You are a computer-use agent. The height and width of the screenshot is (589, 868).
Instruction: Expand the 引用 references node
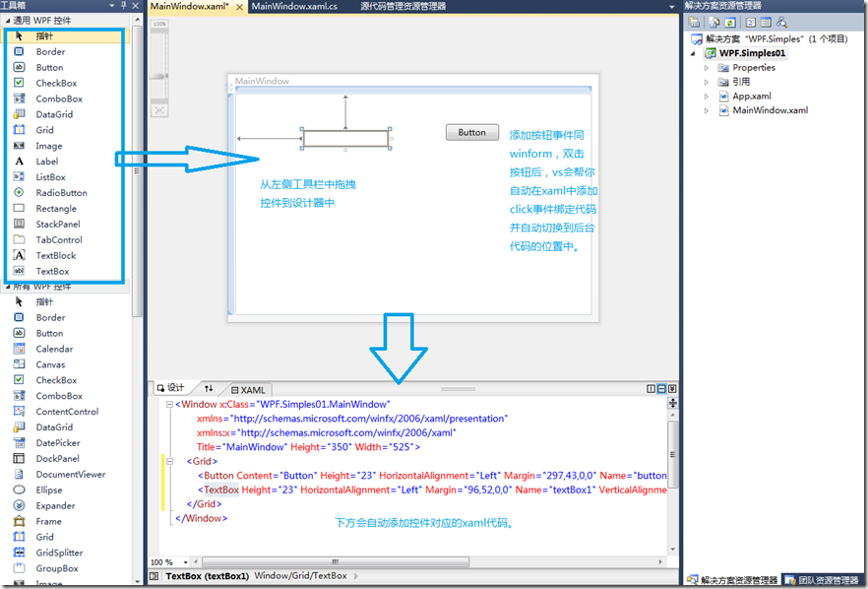point(707,82)
